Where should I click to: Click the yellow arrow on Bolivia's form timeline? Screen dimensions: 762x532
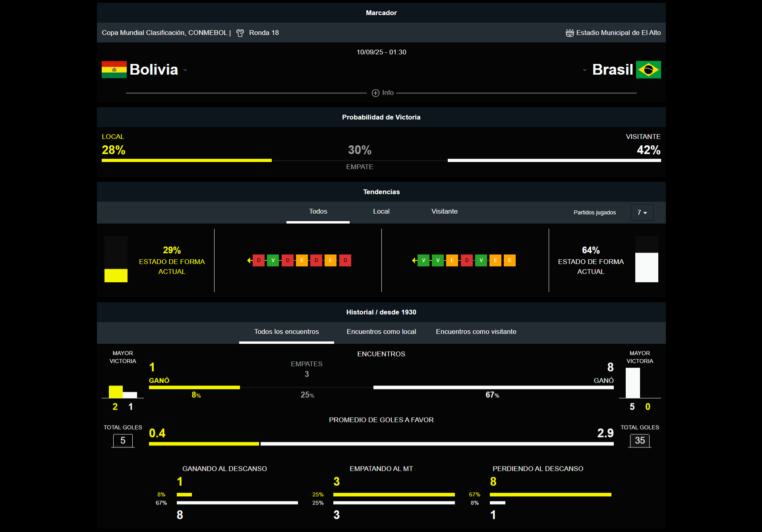point(249,260)
